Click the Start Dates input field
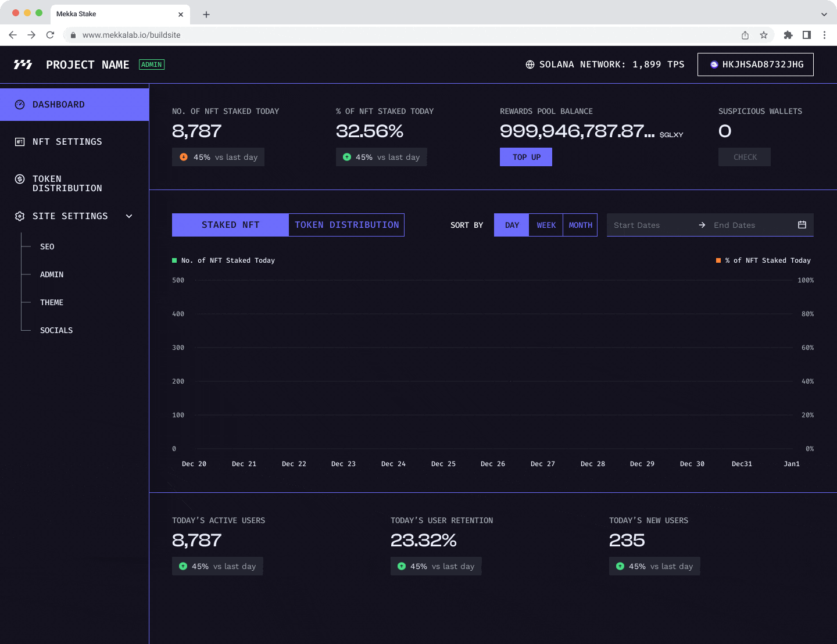Screen dimensions: 837x644 click(651, 225)
